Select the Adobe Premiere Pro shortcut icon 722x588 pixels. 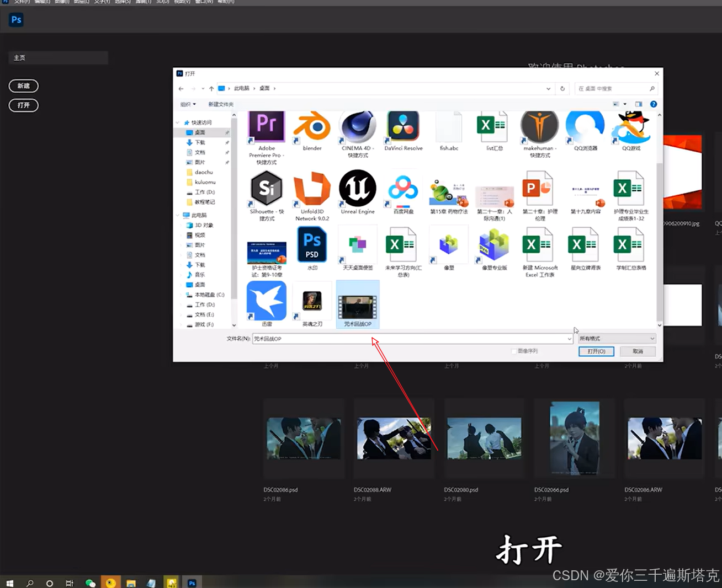pos(267,127)
